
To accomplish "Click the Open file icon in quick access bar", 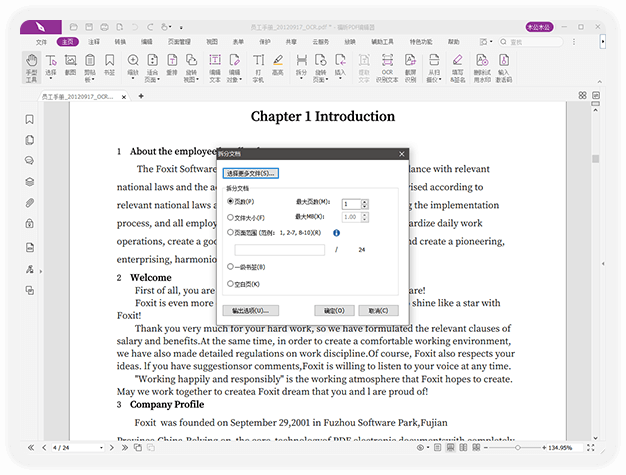I will click(73, 27).
